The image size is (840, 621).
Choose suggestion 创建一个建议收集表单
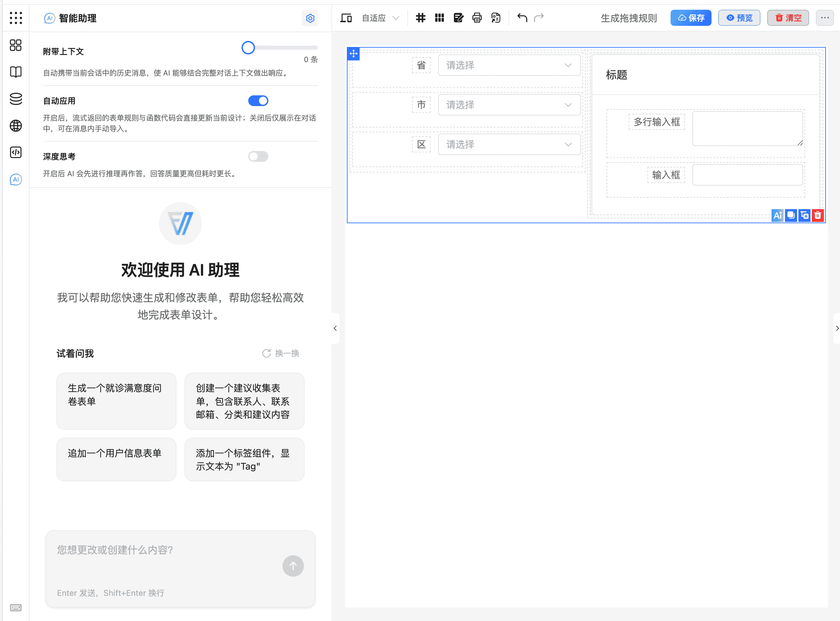point(244,401)
